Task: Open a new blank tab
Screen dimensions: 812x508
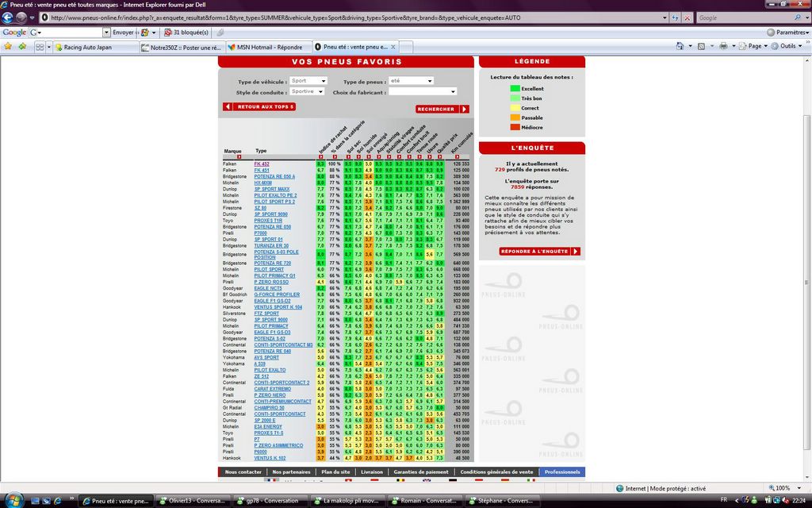Action: coord(405,47)
